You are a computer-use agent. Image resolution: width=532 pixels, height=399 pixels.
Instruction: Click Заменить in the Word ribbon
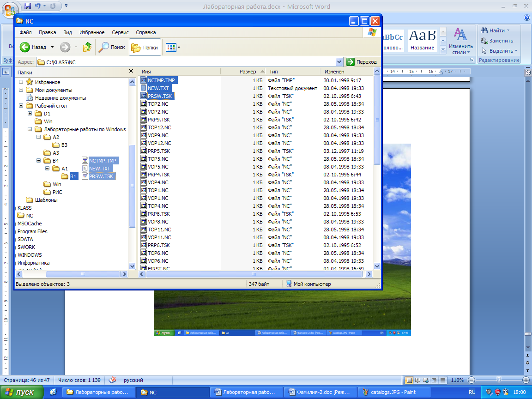tap(497, 41)
